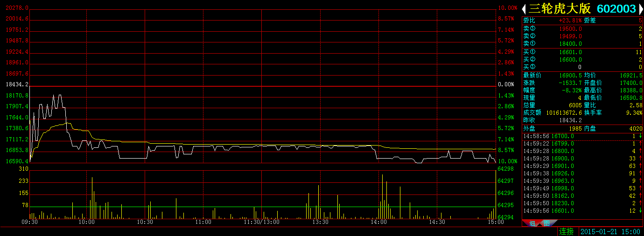Go to next stock with right arrow

(640, 8)
